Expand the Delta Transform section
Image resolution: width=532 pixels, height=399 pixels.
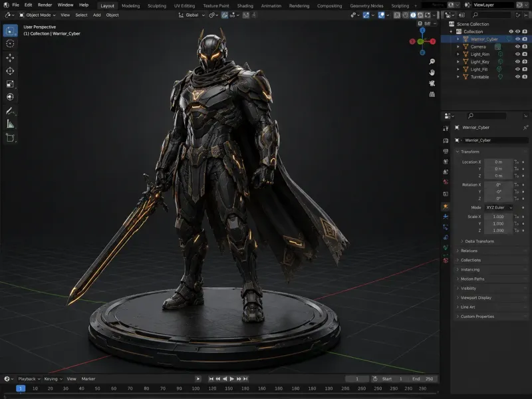[479, 241]
